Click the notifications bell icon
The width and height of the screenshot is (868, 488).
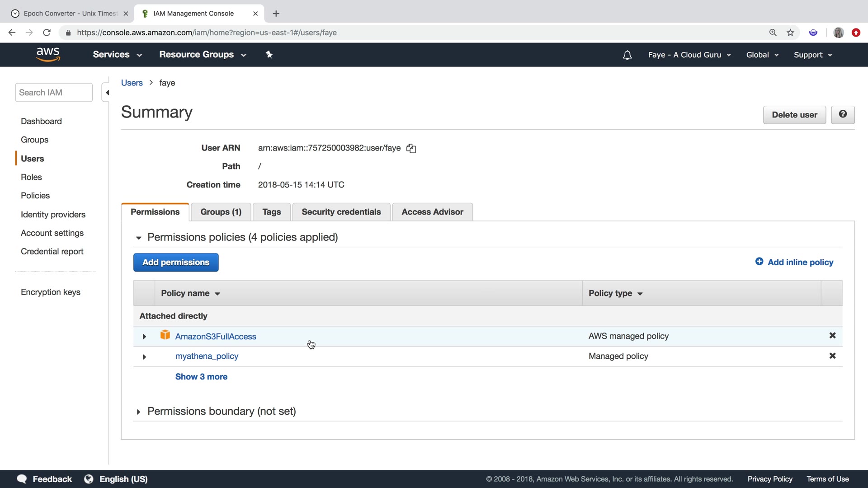(x=627, y=55)
